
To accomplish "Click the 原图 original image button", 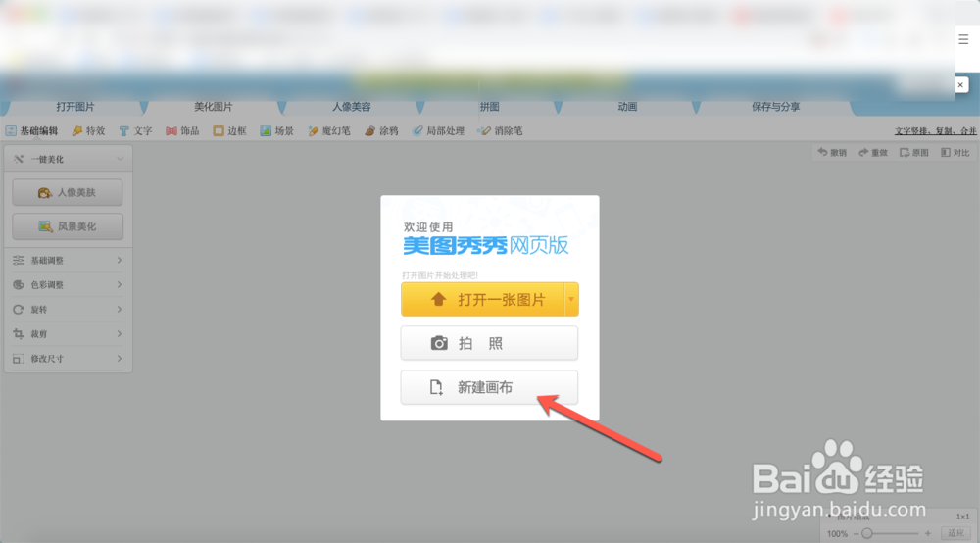I will (x=913, y=153).
